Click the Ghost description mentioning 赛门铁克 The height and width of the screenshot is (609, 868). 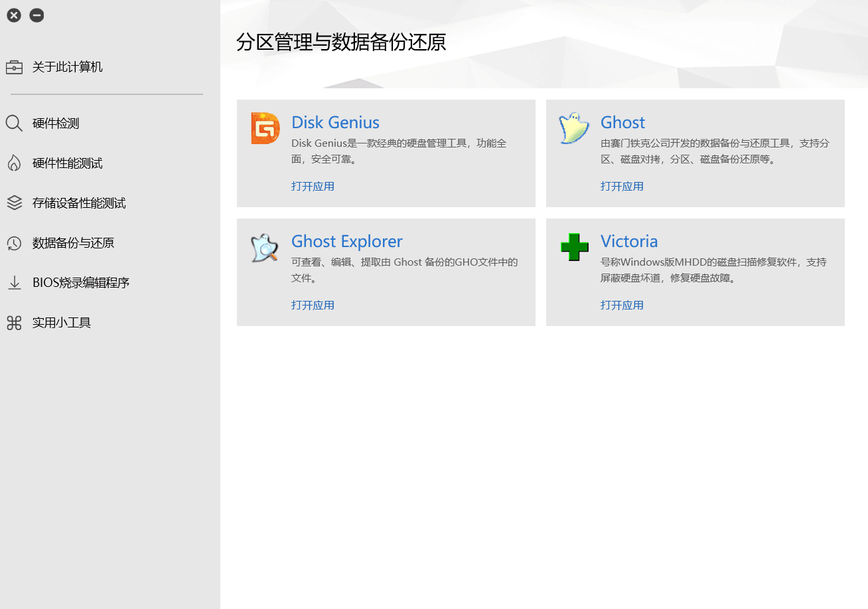coord(715,151)
